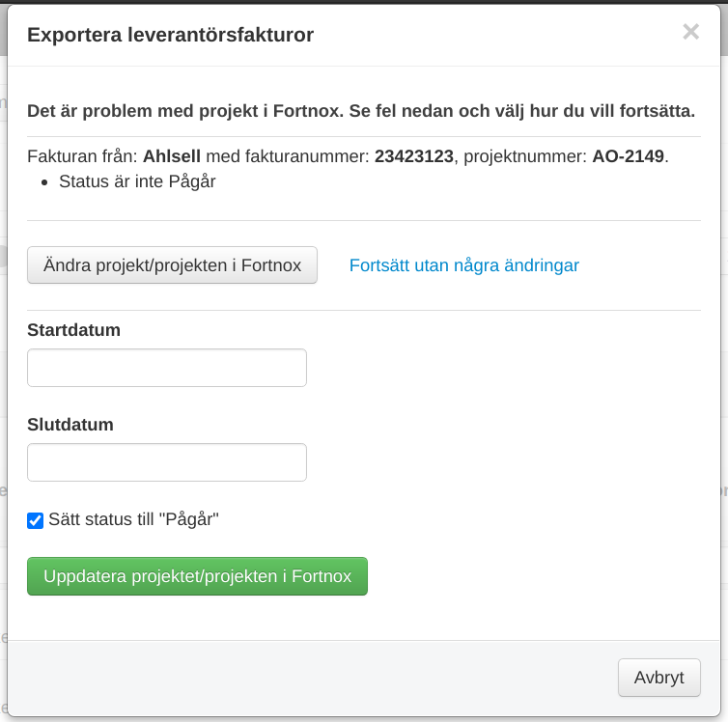
Task: Focus the Startdatum date field
Action: 167,368
